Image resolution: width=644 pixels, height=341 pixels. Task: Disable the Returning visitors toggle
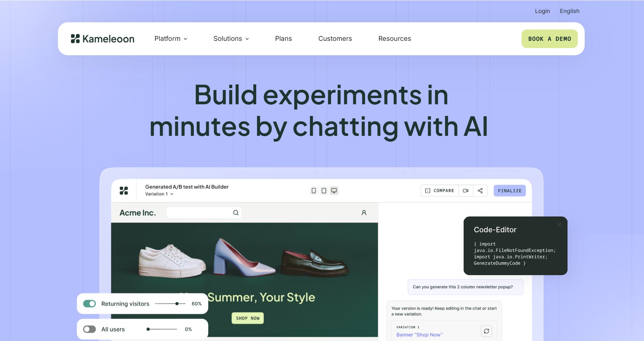pos(90,304)
